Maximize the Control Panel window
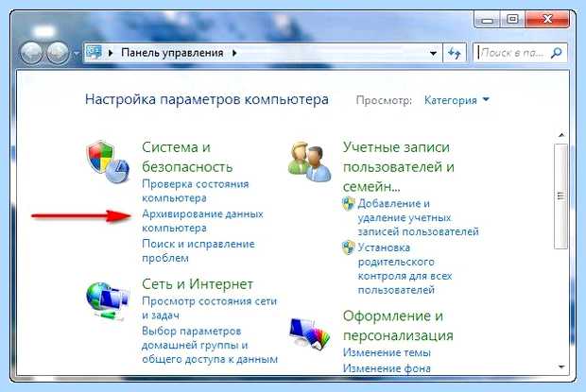This screenshot has width=586, height=392. click(x=512, y=19)
